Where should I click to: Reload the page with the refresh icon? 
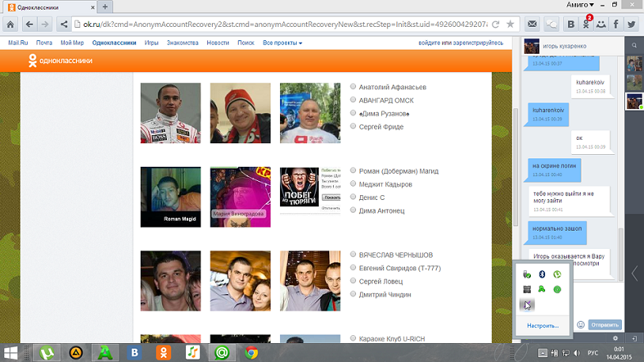(496, 25)
